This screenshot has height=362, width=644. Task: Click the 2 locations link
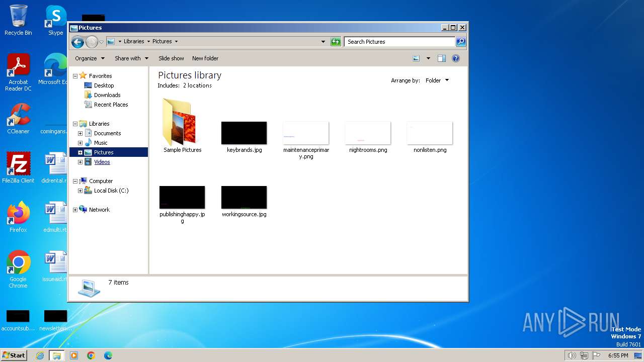pyautogui.click(x=197, y=85)
